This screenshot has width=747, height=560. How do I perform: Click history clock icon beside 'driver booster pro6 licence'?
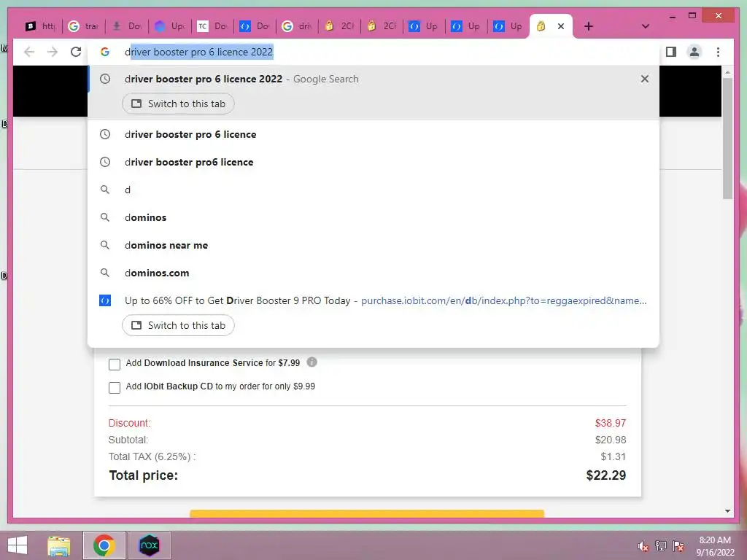[105, 162]
